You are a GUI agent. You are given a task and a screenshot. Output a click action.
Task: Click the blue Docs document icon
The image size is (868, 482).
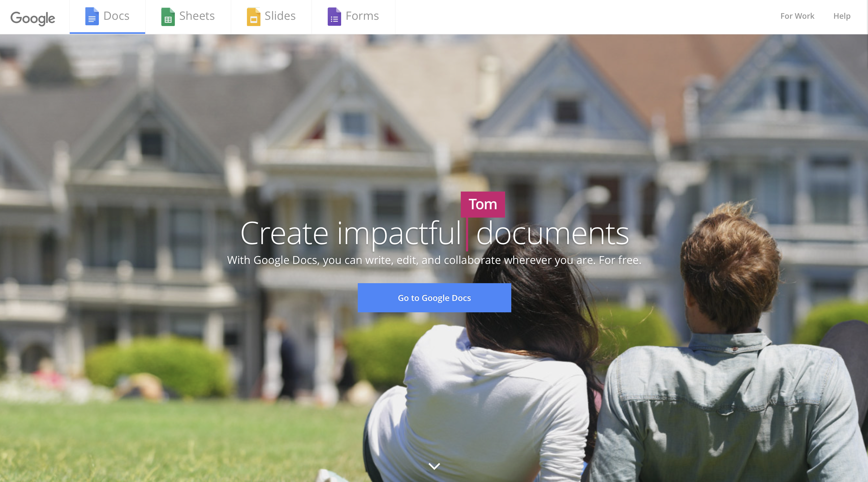[92, 16]
